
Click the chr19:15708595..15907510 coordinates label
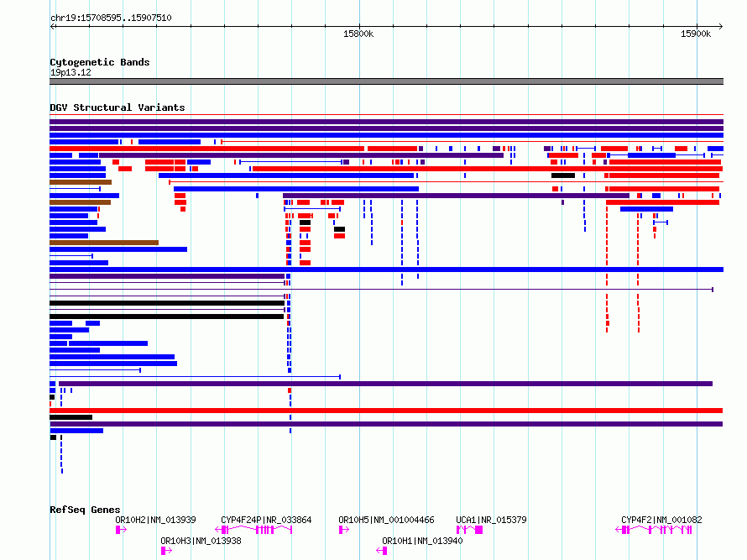pos(111,18)
